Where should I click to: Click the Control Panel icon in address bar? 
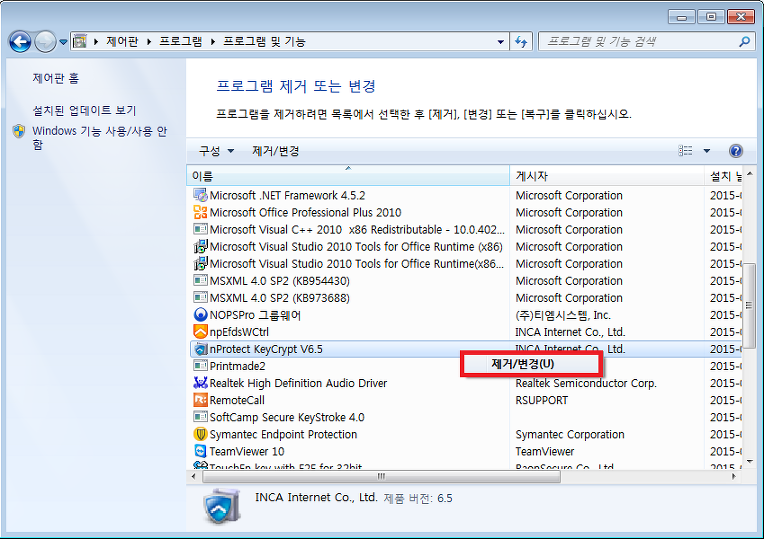click(x=79, y=41)
